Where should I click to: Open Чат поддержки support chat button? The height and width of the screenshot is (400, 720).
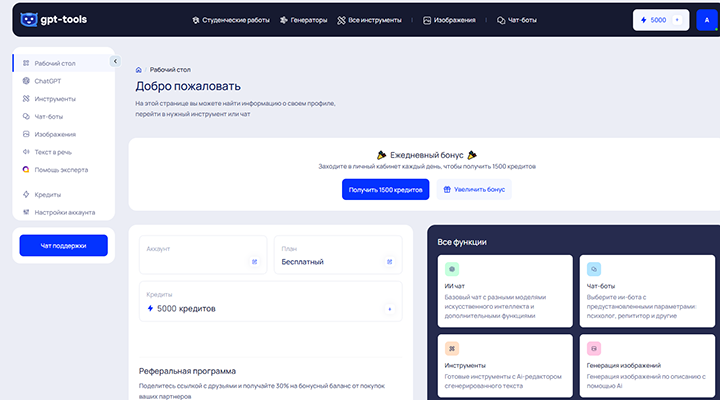pyautogui.click(x=63, y=245)
